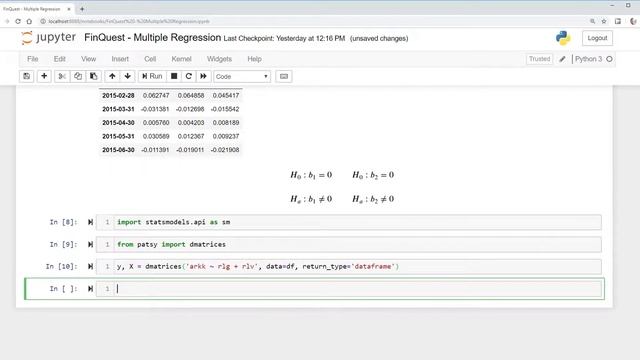Select the 2015-06-30 row label
Viewport: 640px width, 360px height.
[118, 150]
